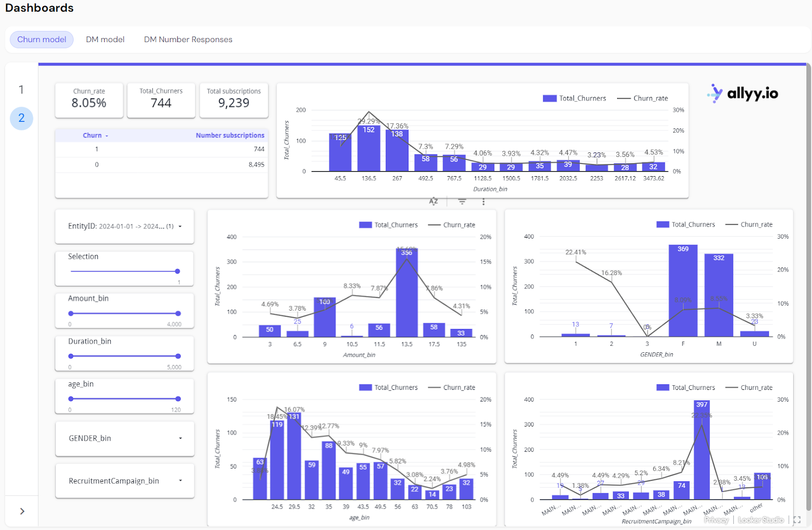This screenshot has width=812, height=530.
Task: Select page 2 in the page list
Action: click(x=21, y=118)
